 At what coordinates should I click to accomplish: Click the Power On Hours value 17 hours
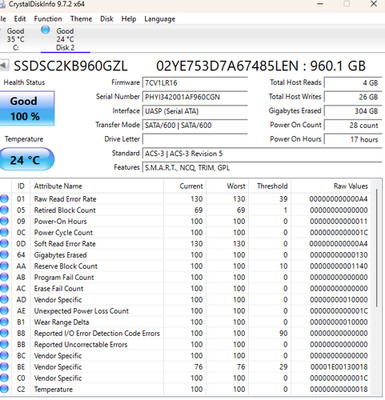(x=353, y=139)
